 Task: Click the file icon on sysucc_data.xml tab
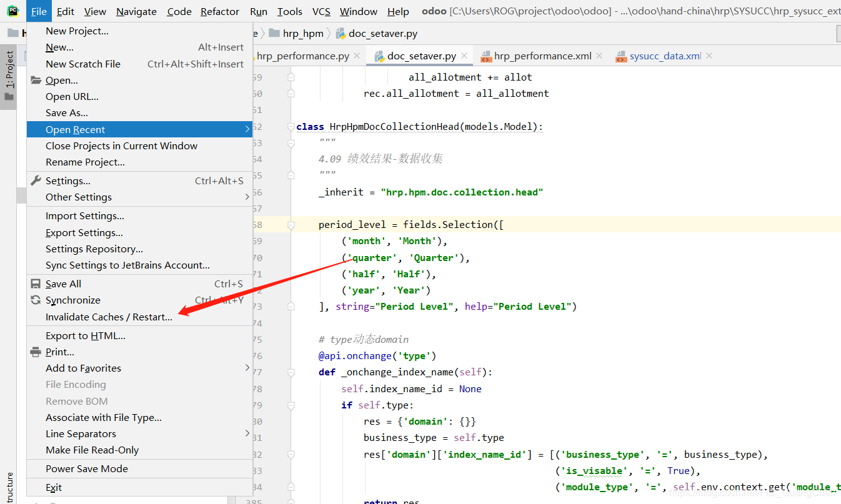622,56
